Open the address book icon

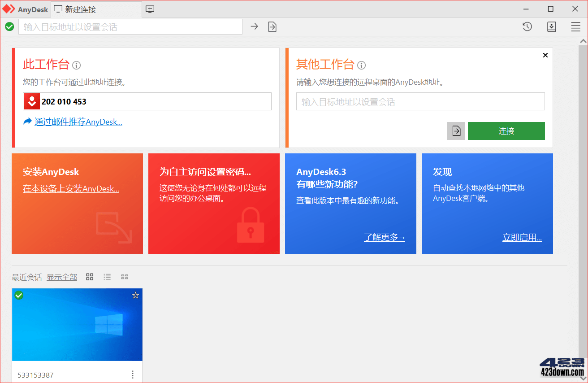coord(551,26)
